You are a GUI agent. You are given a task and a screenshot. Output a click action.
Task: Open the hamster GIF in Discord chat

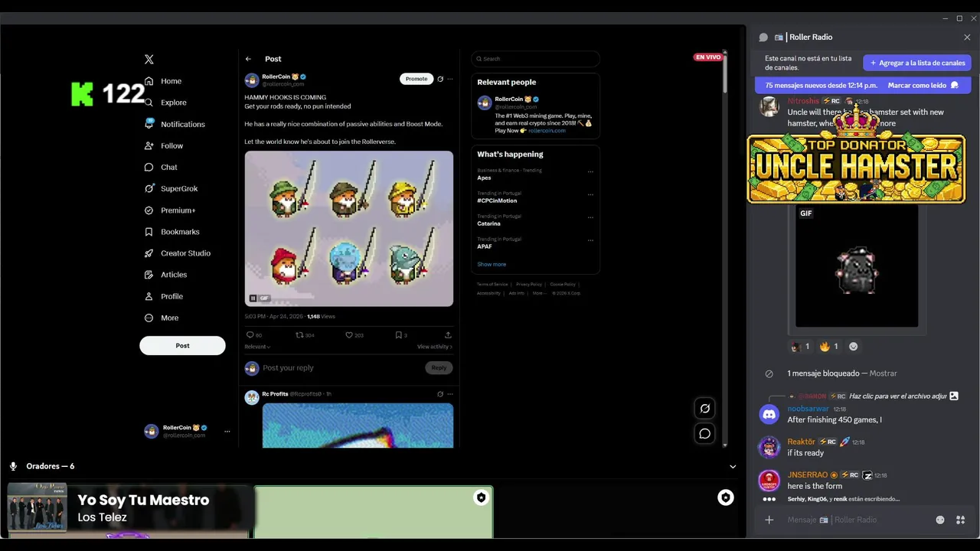[x=857, y=266]
